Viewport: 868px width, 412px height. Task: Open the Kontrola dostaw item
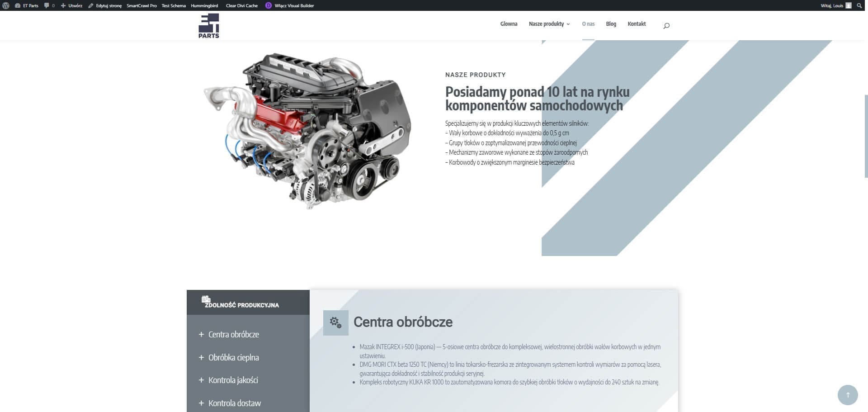click(234, 403)
